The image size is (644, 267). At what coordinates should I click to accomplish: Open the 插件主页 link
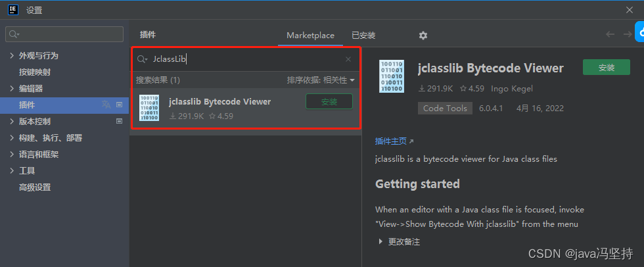(390, 141)
